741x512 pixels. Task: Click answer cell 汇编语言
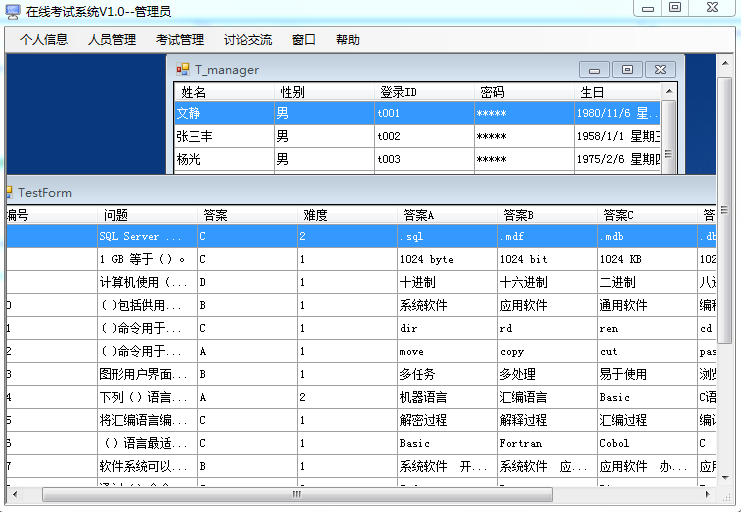pos(547,397)
